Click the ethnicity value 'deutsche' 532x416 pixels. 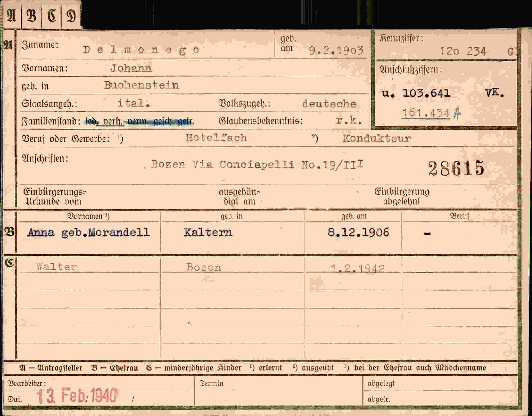click(x=329, y=104)
